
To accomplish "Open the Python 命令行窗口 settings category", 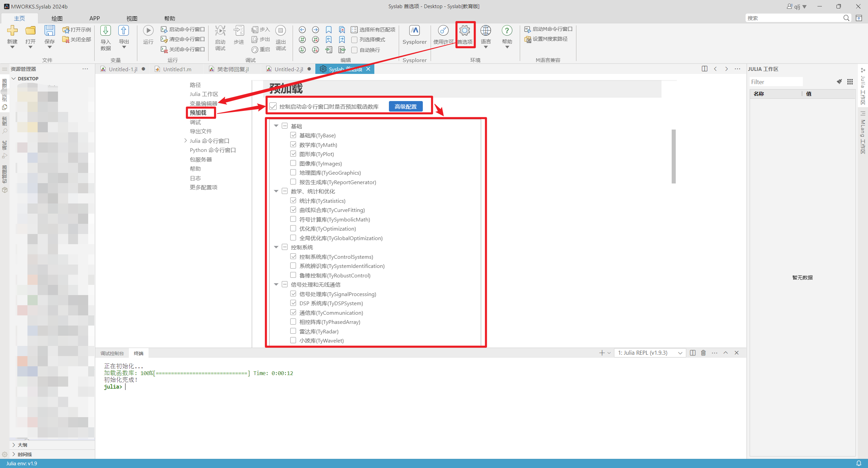I will (x=213, y=150).
